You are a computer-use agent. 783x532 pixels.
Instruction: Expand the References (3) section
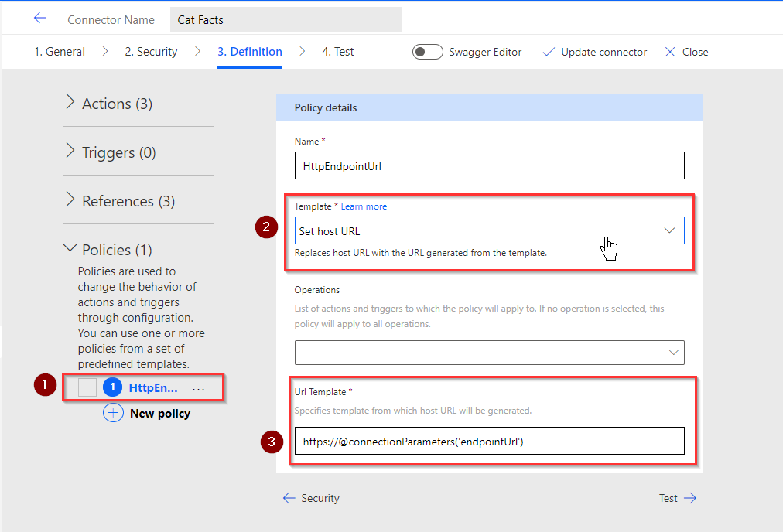[121, 200]
